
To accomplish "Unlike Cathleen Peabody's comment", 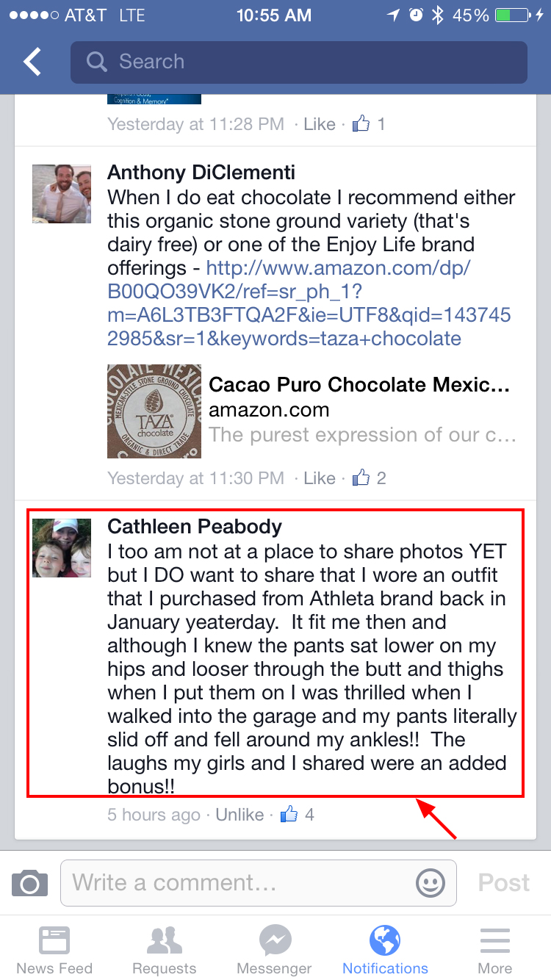I will [240, 815].
